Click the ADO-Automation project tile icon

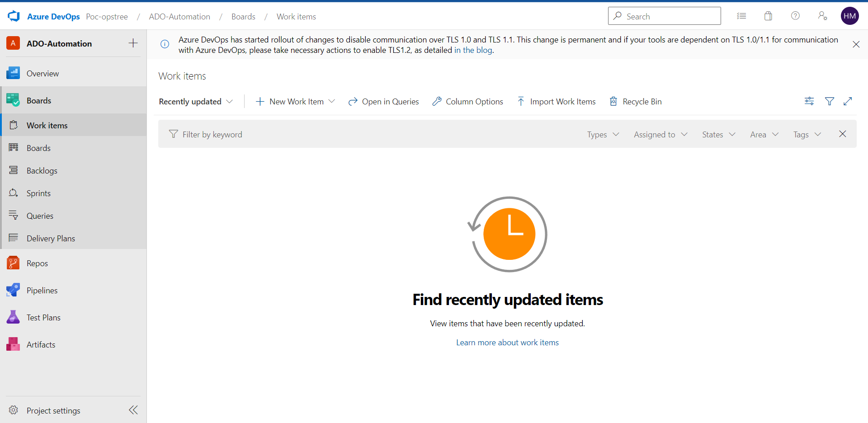13,43
